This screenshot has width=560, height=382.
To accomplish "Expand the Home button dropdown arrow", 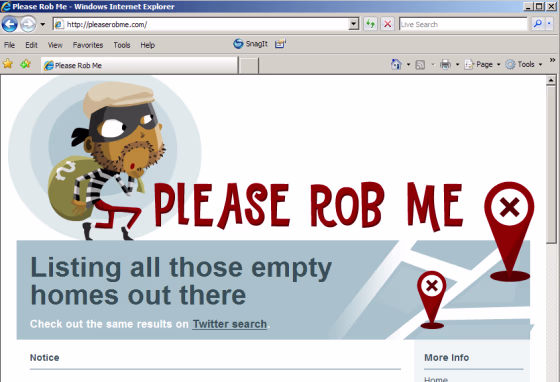I will (x=408, y=65).
